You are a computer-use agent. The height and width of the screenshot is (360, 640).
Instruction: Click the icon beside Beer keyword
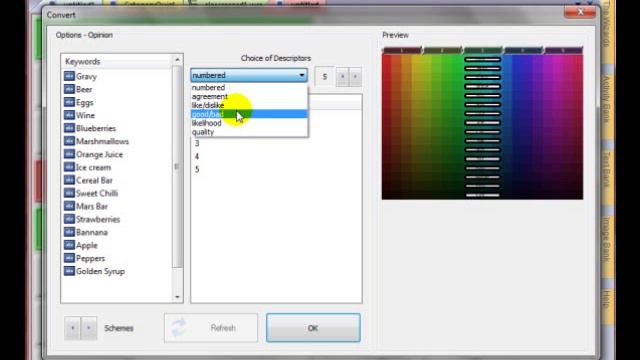point(69,89)
